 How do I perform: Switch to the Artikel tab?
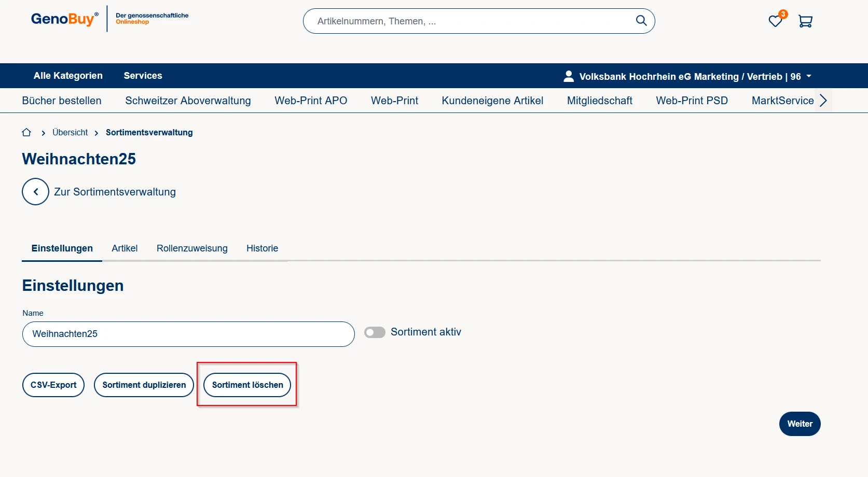click(x=125, y=248)
